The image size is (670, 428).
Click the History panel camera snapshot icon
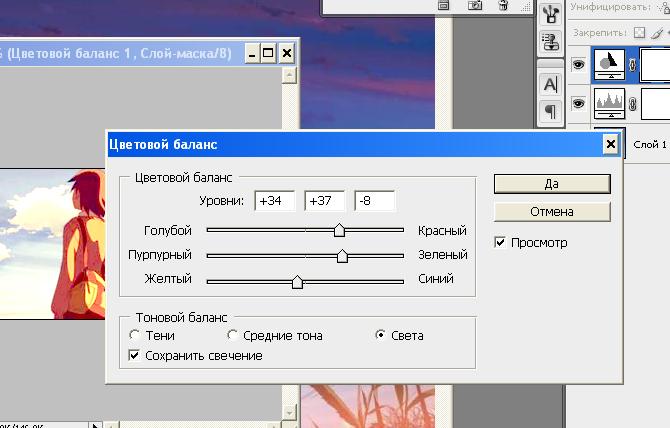474,6
